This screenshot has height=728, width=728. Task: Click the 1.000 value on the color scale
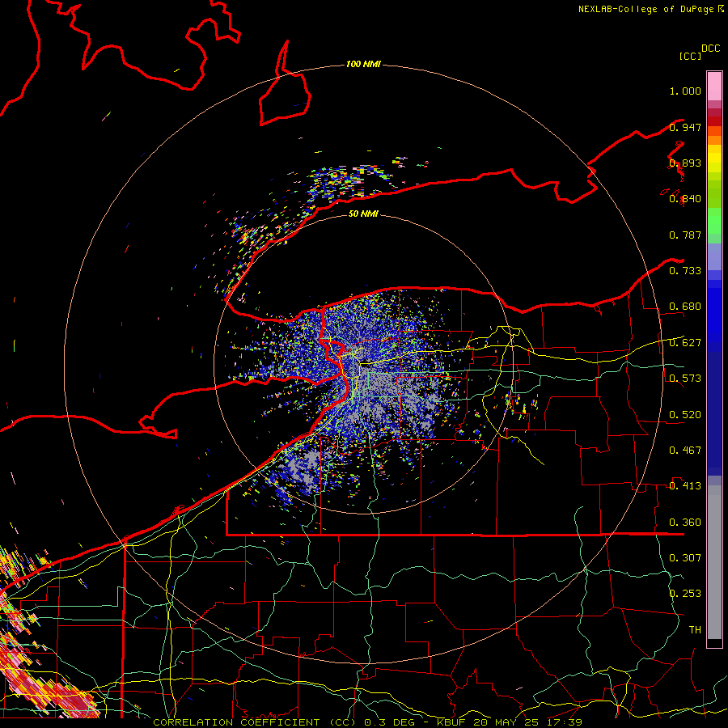point(685,91)
